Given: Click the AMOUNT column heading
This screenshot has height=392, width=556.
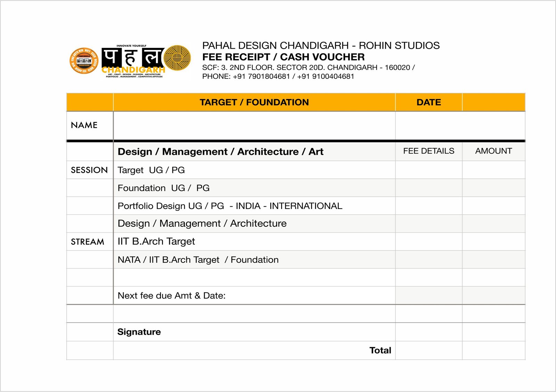Looking at the screenshot, I should tap(493, 151).
